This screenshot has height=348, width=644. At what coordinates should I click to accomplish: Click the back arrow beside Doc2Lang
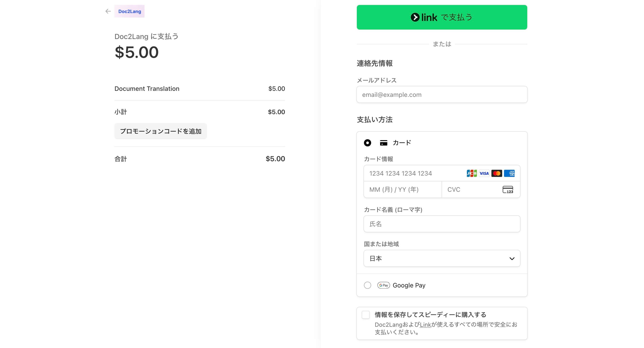tap(108, 11)
